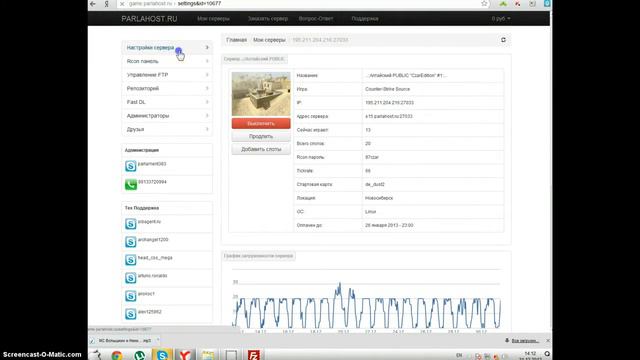Click the Skype icon beside arturio.ronaldo
This screenshot has height=360, width=640.
pyautogui.click(x=131, y=278)
